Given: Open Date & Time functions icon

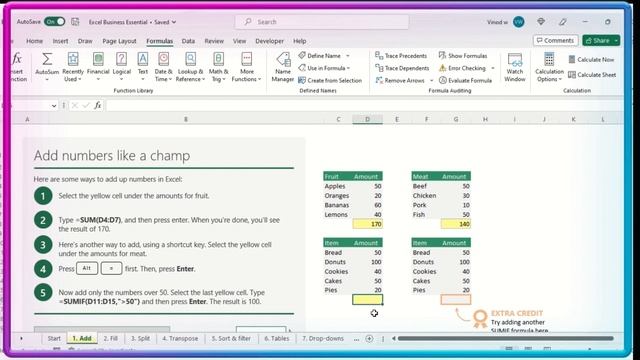Looking at the screenshot, I should 163,59.
